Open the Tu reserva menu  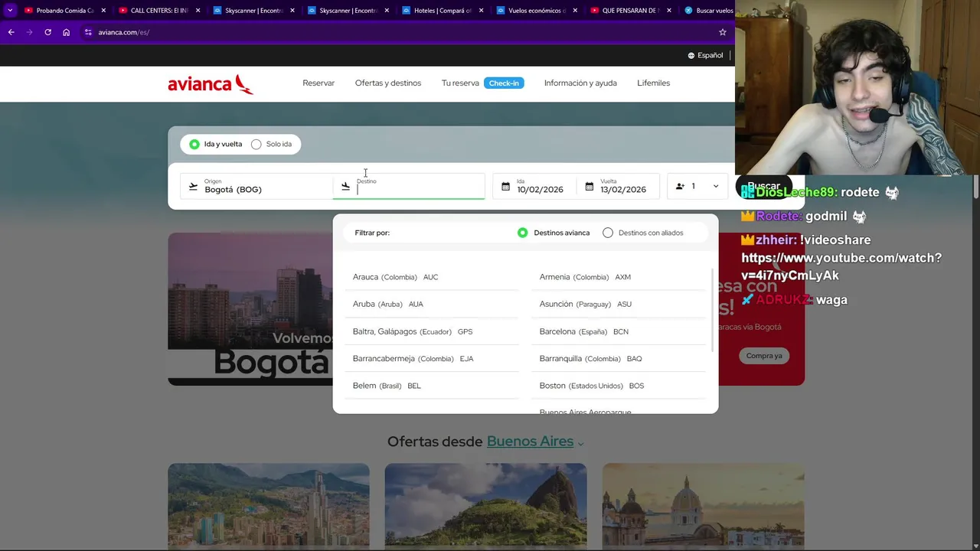[x=460, y=83]
